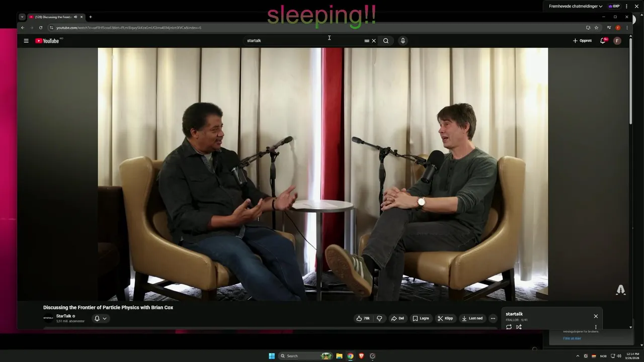644x362 pixels.
Task: Open subscription notification bell dropdown for StarTalk
Action: [x=100, y=318]
